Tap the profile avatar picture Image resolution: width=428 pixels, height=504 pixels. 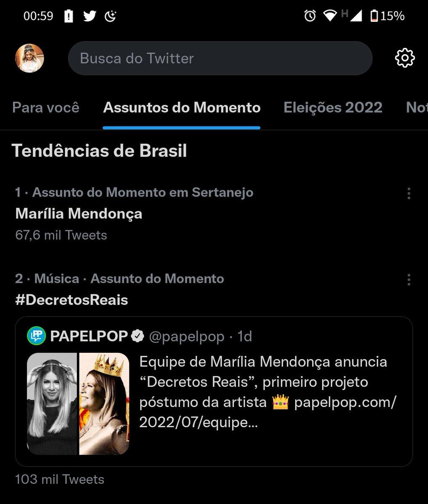point(29,58)
